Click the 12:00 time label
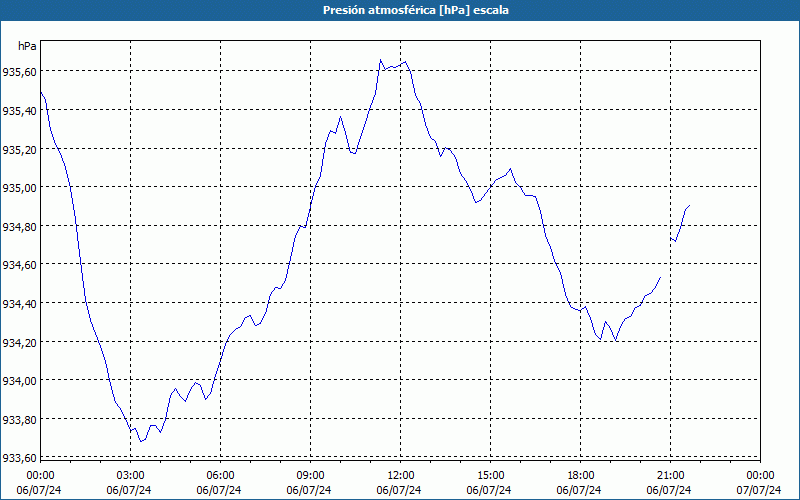800x500 pixels. (401, 476)
